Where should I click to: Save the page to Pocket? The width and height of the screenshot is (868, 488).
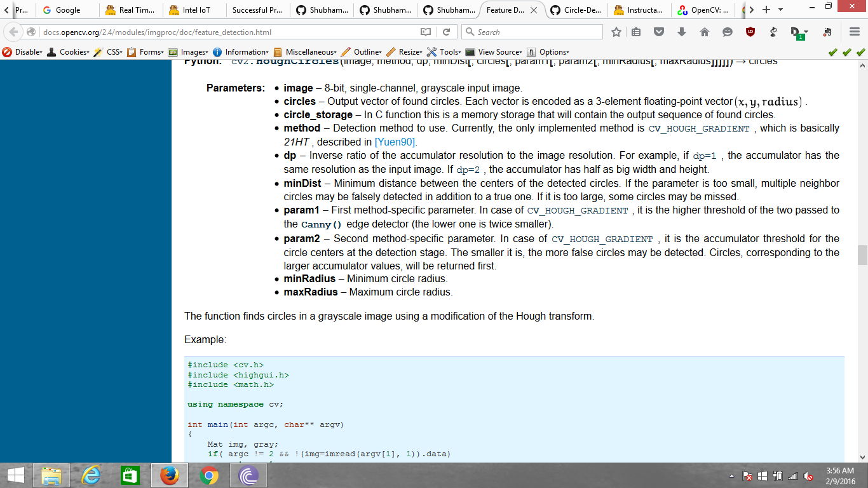tap(660, 30)
